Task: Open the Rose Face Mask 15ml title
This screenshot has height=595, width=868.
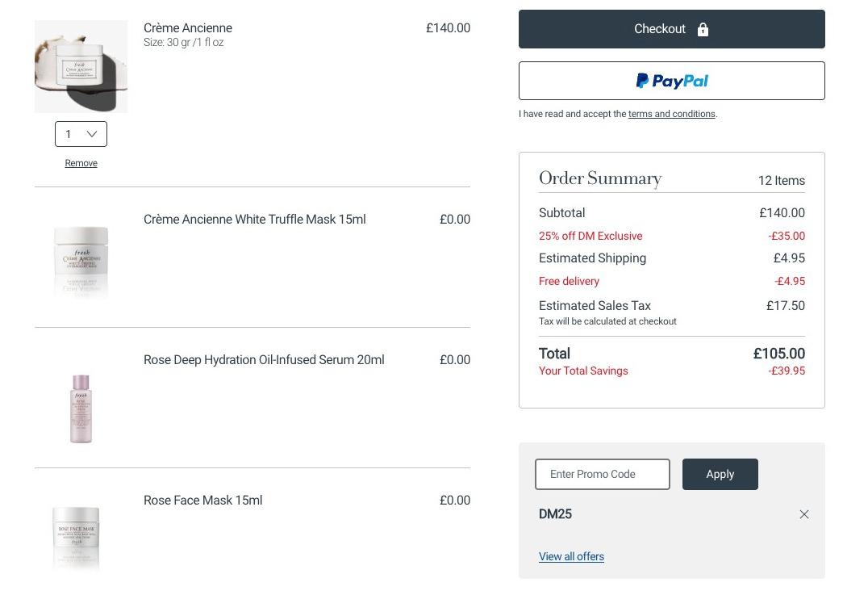Action: 202,501
